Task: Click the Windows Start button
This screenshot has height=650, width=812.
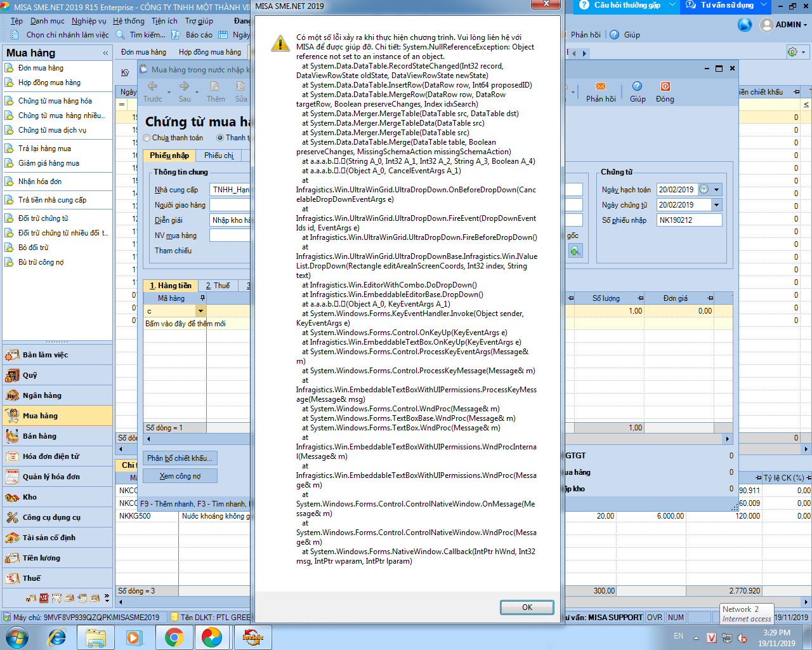Action: (x=18, y=637)
